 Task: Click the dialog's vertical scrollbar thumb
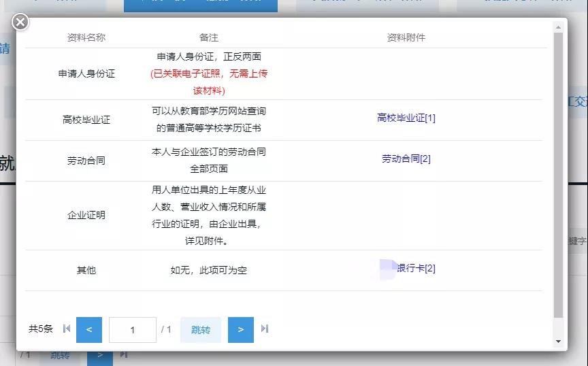559,170
